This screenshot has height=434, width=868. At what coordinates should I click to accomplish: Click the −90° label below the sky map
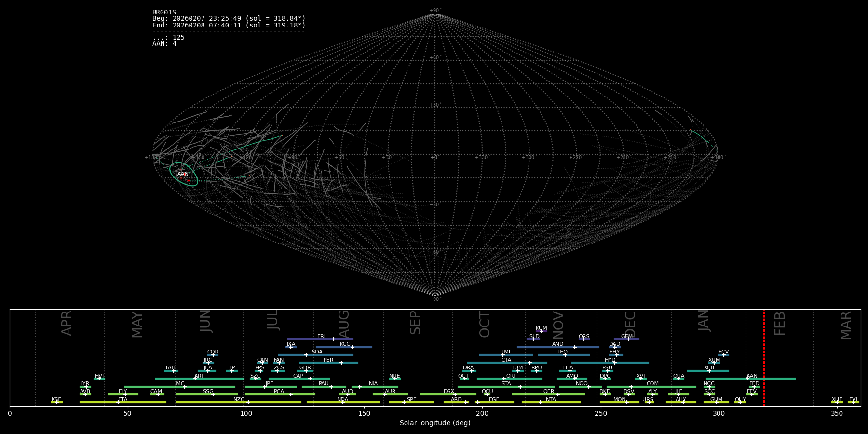tap(435, 299)
